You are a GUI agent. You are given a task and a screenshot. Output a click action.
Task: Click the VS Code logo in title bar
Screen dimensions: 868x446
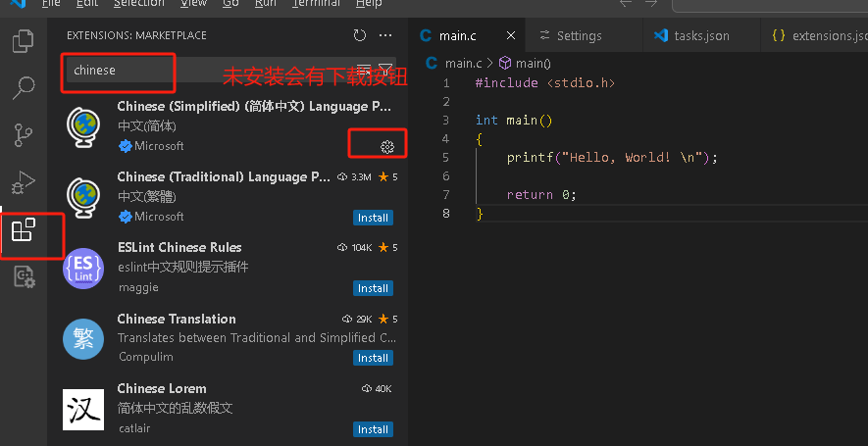click(19, 3)
